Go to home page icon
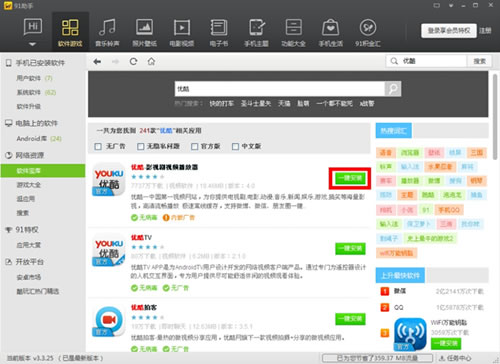The image size is (500, 364). pos(151,61)
